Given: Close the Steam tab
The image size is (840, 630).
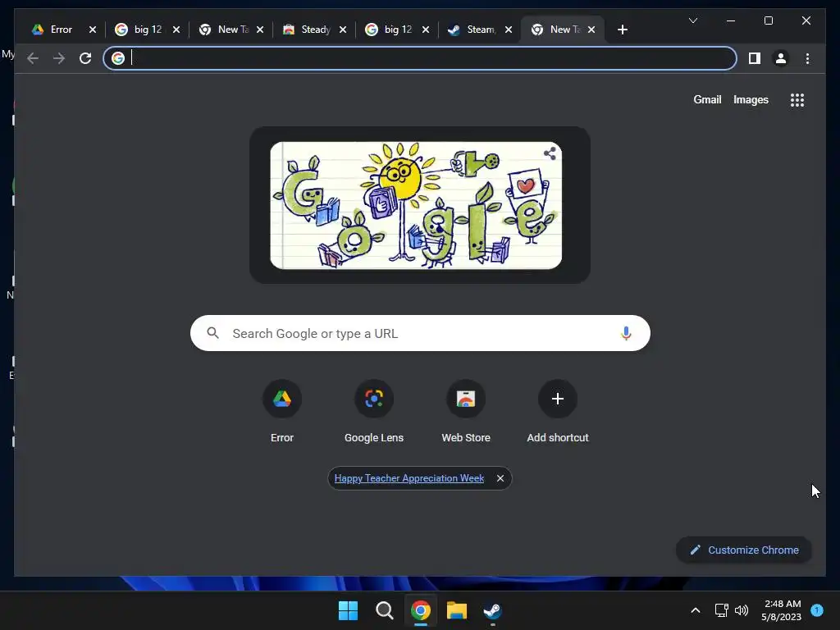Looking at the screenshot, I should [x=509, y=30].
